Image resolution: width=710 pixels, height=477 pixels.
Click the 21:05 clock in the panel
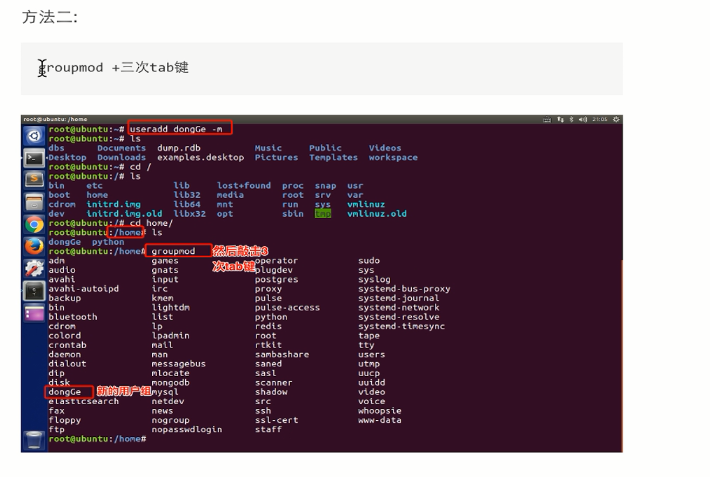point(600,120)
